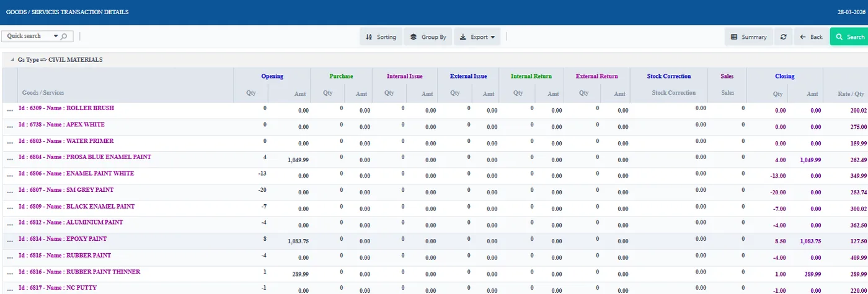
Task: Open the Quick search dropdown arrow
Action: (56, 37)
